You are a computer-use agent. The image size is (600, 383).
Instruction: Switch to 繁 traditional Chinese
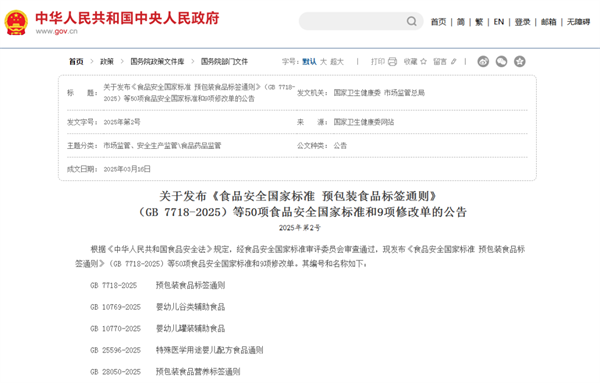479,22
